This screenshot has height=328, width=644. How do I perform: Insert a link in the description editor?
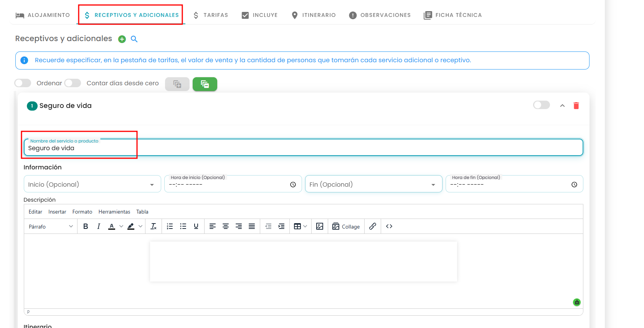pyautogui.click(x=372, y=226)
